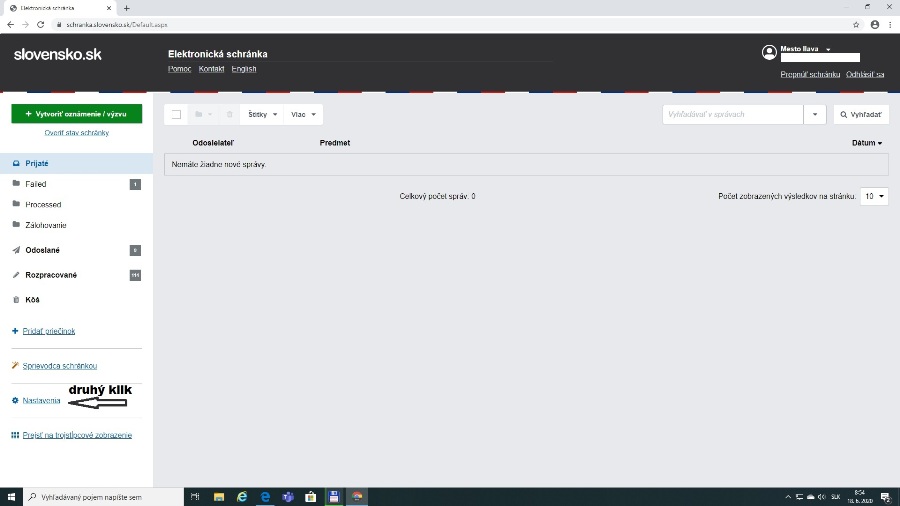Screen dimensions: 900x506
Task: Expand the Viac more-actions dropdown
Action: 302,114
